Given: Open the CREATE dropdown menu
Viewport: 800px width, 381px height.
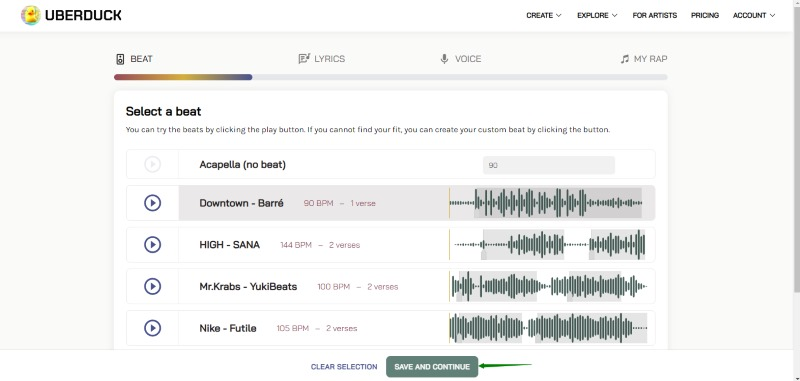Looking at the screenshot, I should [x=544, y=15].
